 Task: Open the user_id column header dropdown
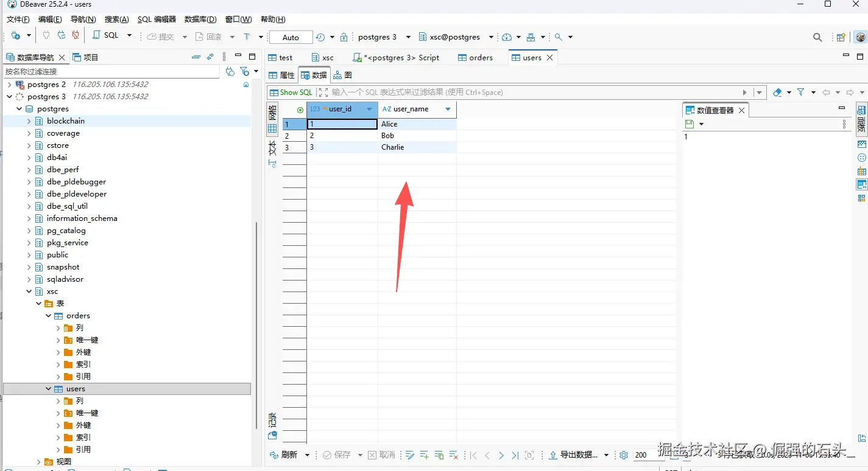369,110
